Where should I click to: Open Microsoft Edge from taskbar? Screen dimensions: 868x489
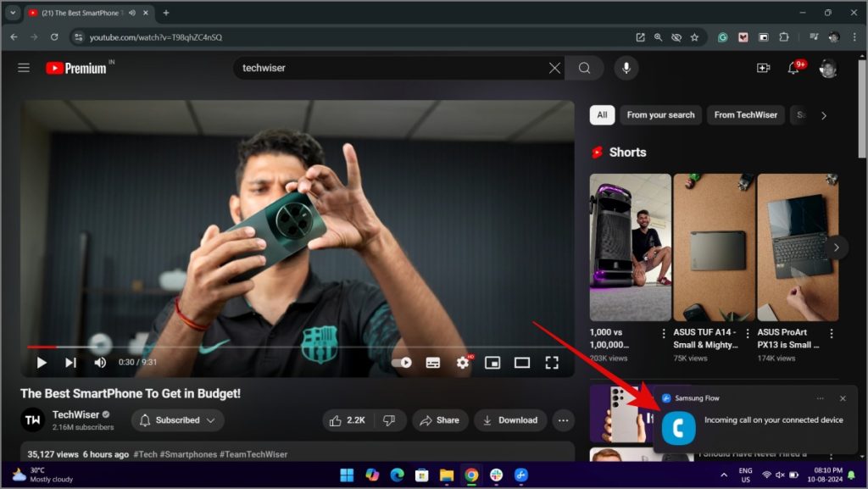coord(397,475)
